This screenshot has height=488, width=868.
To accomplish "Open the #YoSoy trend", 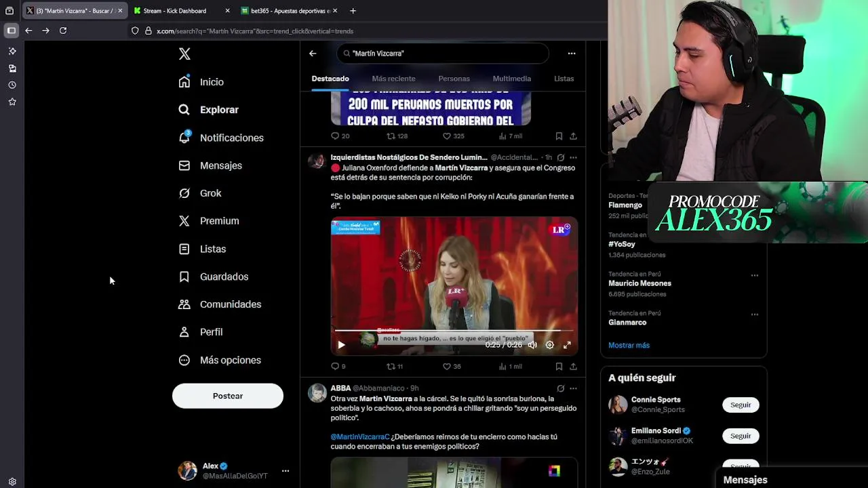I will [622, 244].
